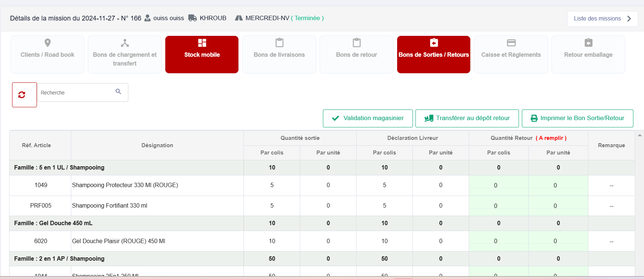644x279 pixels.
Task: Focus the Recherche search field
Action: 77,93
